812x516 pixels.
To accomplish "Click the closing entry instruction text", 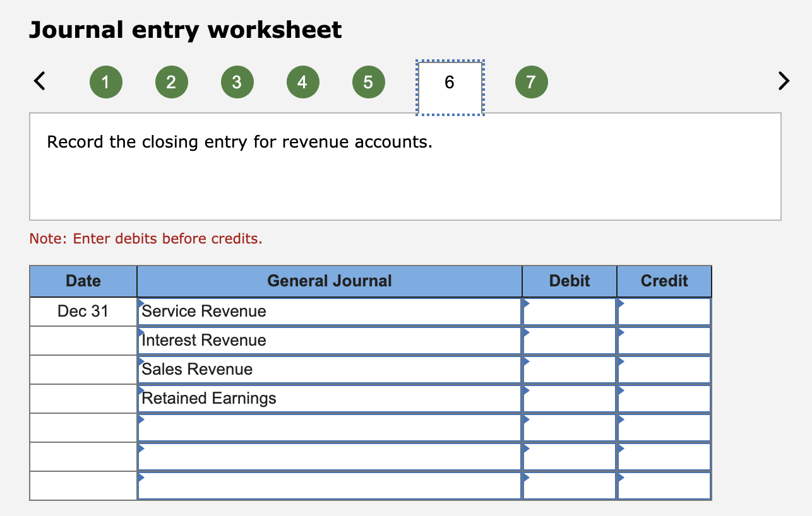I will [240, 142].
